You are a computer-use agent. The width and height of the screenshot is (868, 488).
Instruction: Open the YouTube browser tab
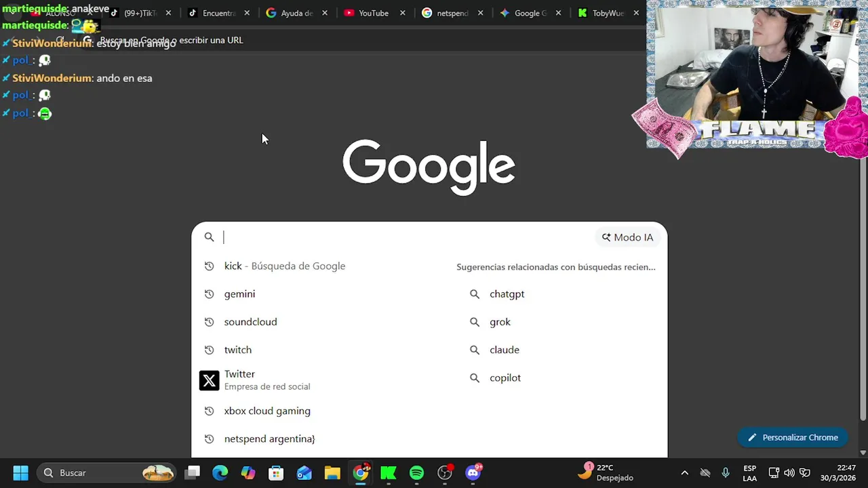click(374, 13)
